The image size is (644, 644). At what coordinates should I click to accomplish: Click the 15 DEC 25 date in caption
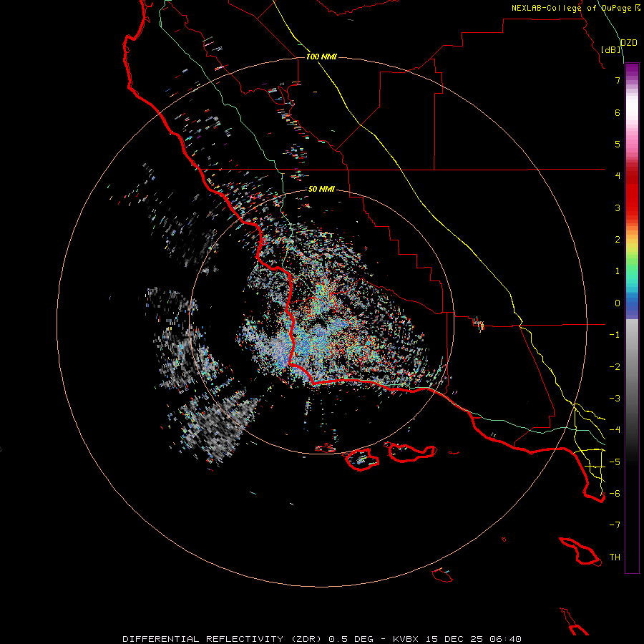click(454, 639)
